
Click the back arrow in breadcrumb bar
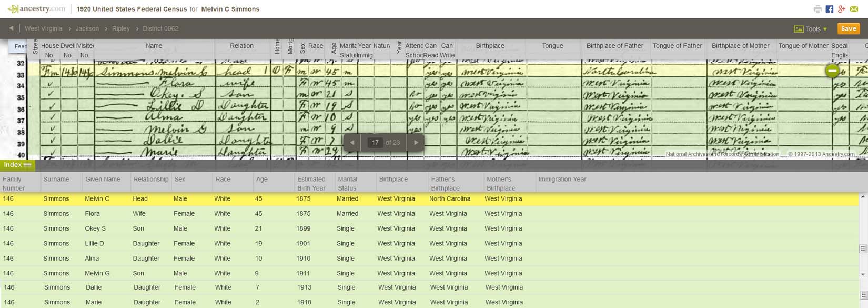tap(11, 28)
